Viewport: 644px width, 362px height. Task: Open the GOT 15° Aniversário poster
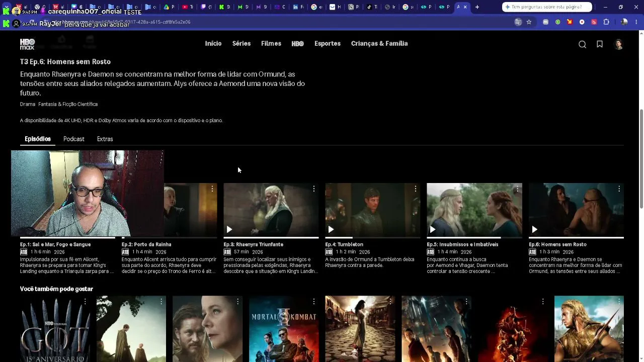(55, 329)
